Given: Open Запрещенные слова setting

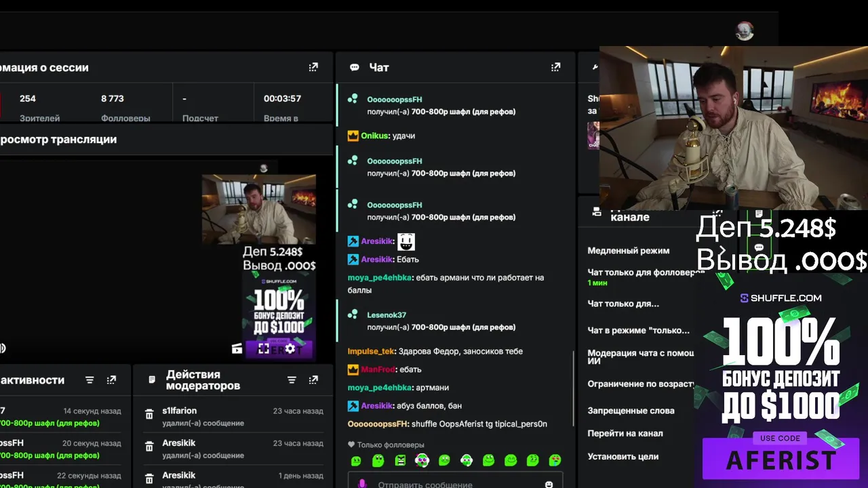Looking at the screenshot, I should (631, 411).
